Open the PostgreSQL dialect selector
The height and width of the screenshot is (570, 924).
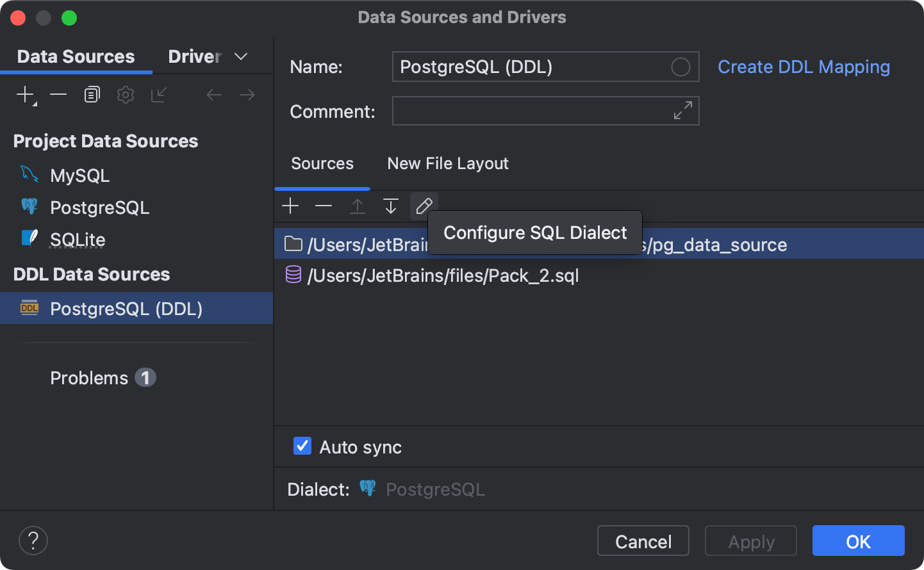click(x=435, y=489)
